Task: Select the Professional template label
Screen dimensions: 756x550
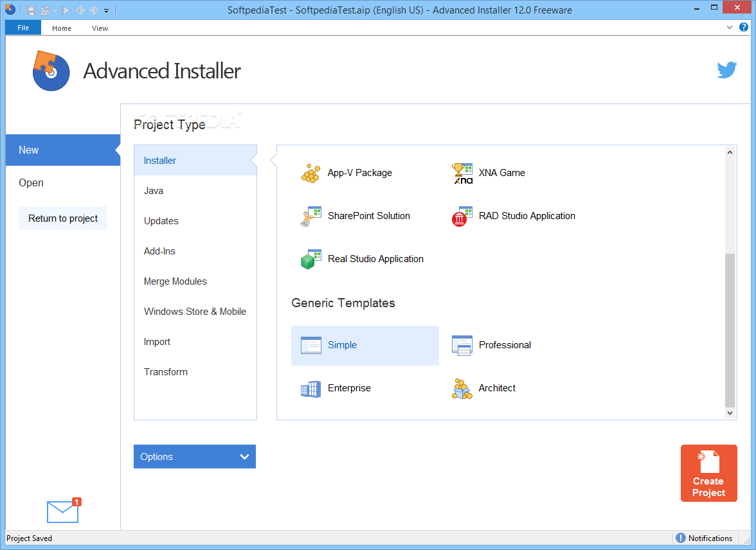Action: pyautogui.click(x=505, y=345)
